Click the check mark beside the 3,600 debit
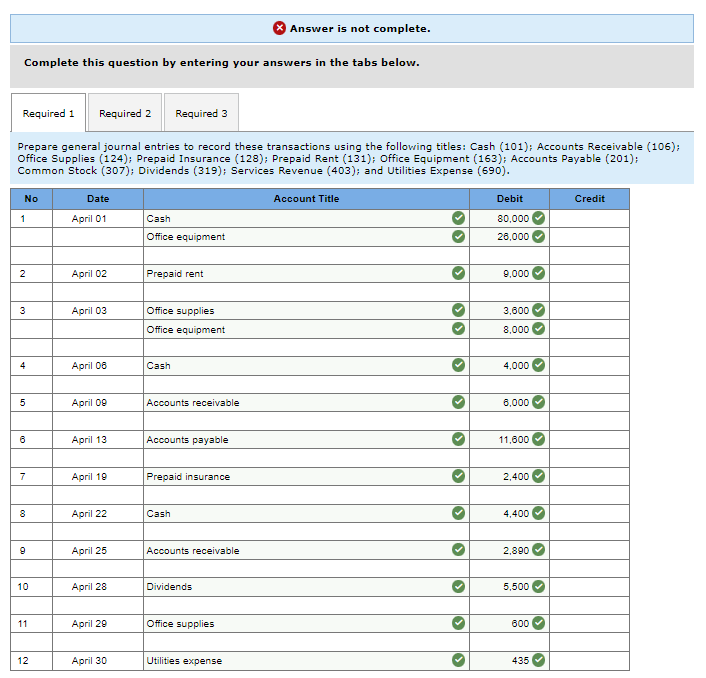The image size is (706, 678). click(539, 310)
